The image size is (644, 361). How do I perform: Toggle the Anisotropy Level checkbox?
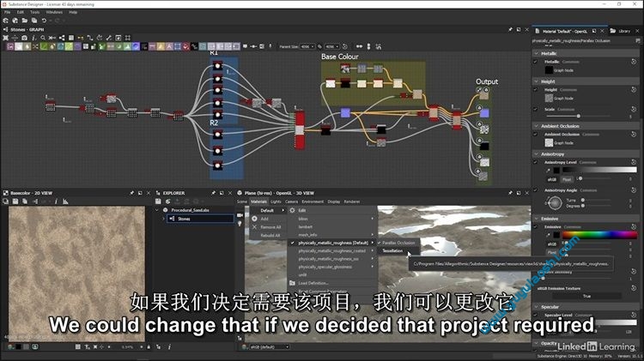click(x=535, y=162)
